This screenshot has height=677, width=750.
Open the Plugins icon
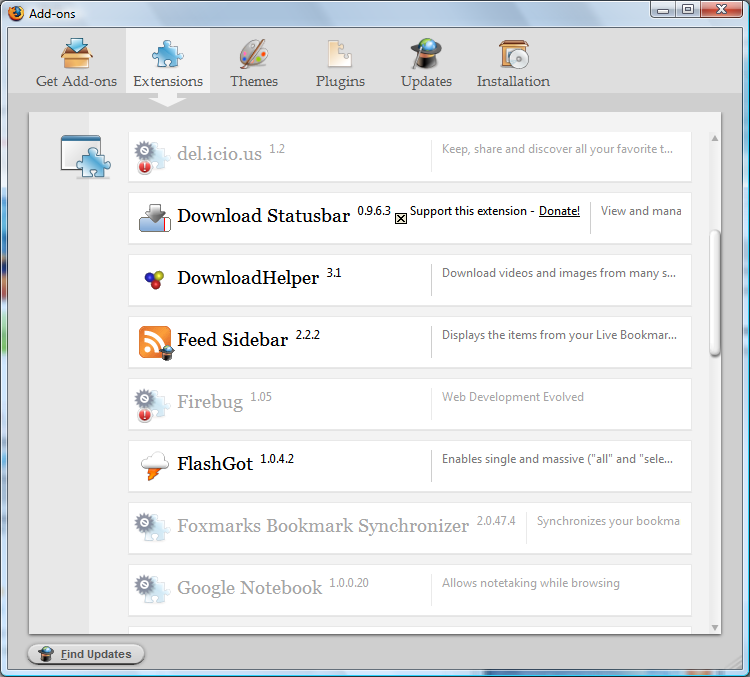[340, 54]
